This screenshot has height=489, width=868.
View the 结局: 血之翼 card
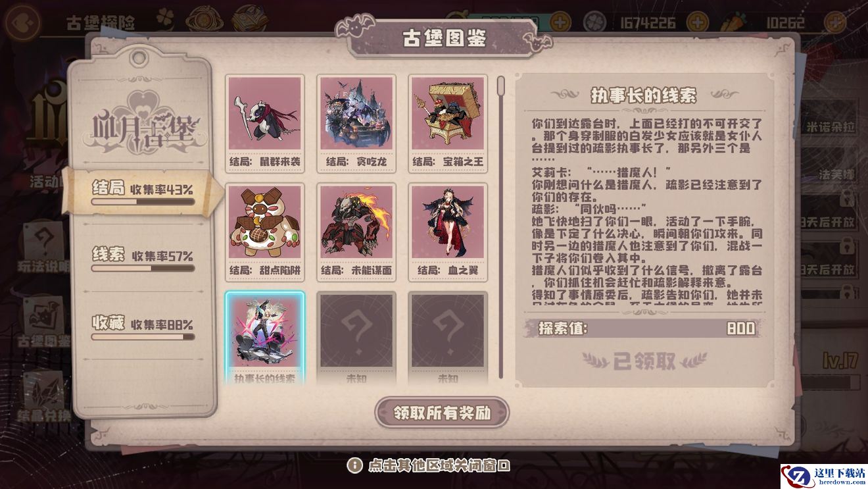pyautogui.click(x=448, y=231)
